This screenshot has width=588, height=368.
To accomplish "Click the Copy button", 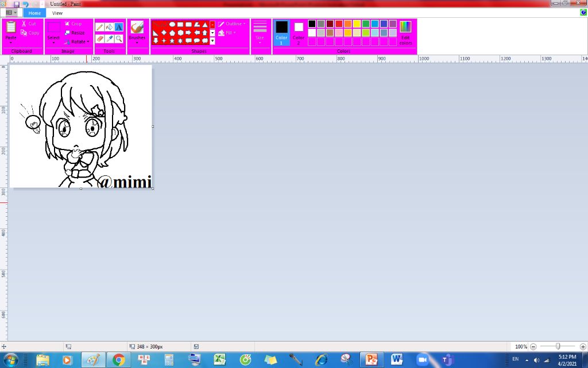I will tap(30, 33).
